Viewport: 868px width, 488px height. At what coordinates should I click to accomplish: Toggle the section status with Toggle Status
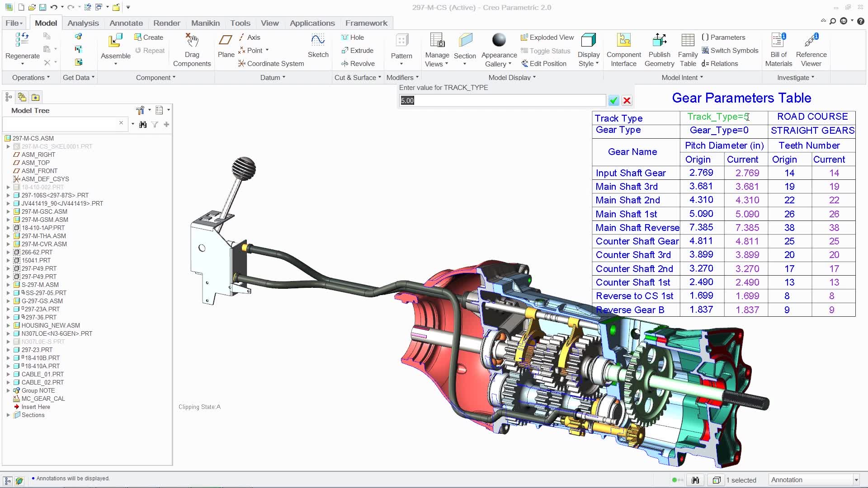point(545,51)
